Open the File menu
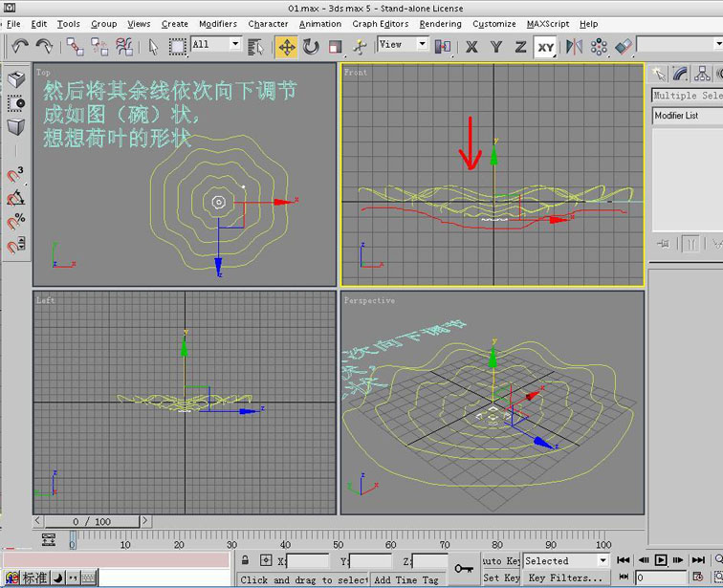723x588 pixels. (x=13, y=24)
